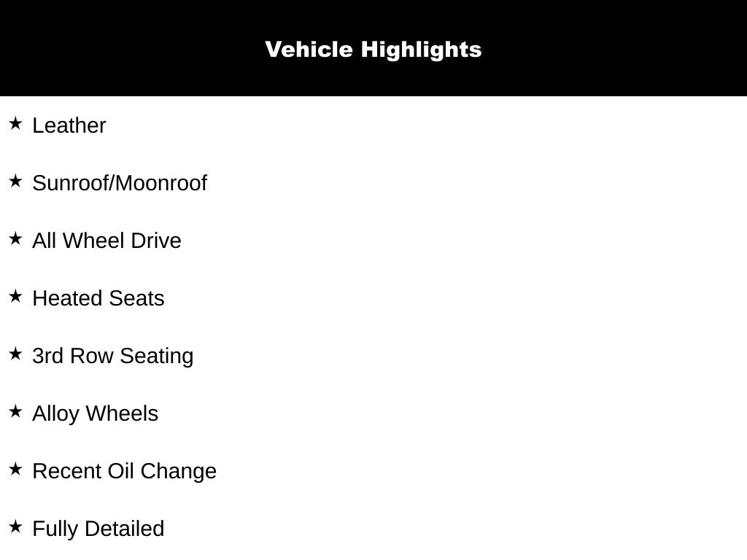Image resolution: width=747 pixels, height=560 pixels.
Task: Click the star before Recent Oil Change
Action: pyautogui.click(x=15, y=469)
